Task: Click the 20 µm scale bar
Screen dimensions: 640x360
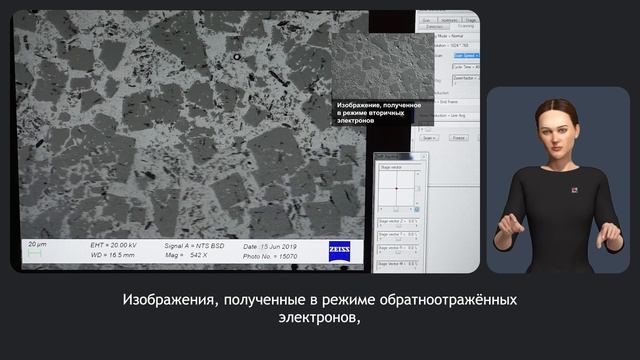Action: [x=35, y=253]
